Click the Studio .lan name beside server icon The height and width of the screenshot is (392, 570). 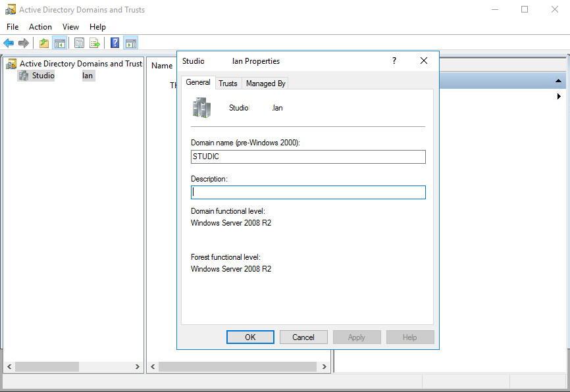pyautogui.click(x=255, y=108)
